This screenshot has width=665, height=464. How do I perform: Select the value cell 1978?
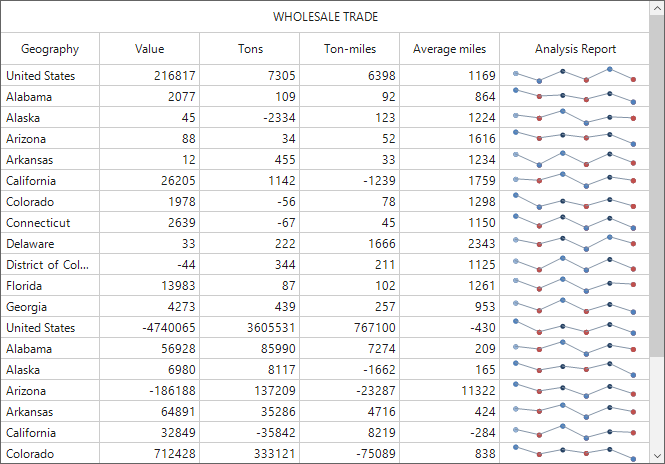(x=149, y=201)
